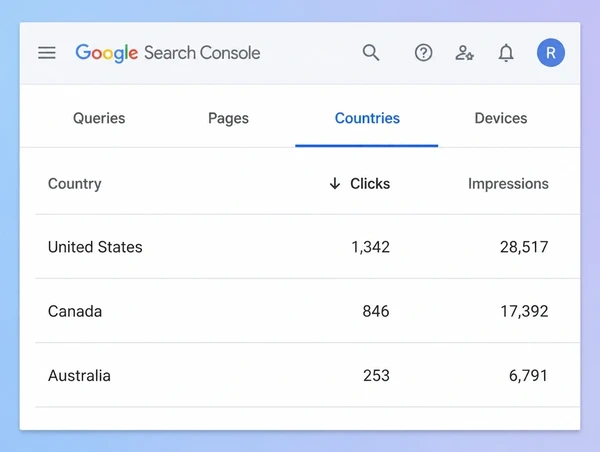
Task: Click the 1,342 clicks value
Action: pos(370,247)
